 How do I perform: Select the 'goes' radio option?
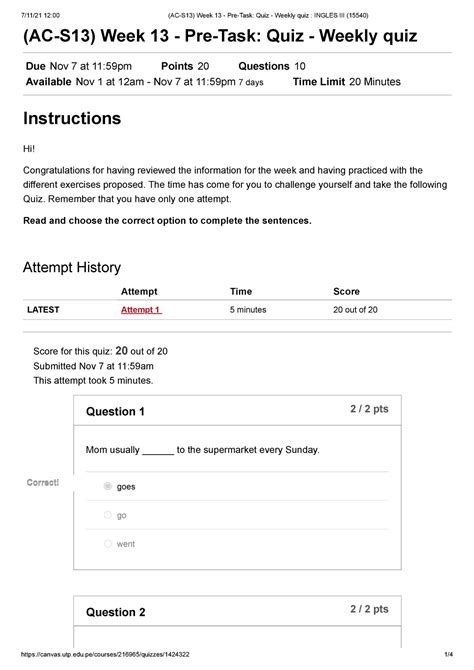coord(108,486)
